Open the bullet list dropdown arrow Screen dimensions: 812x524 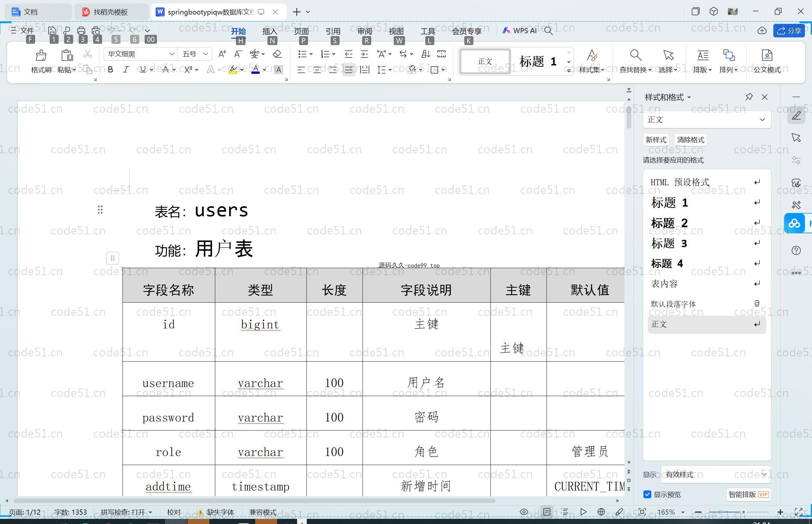tap(311, 54)
